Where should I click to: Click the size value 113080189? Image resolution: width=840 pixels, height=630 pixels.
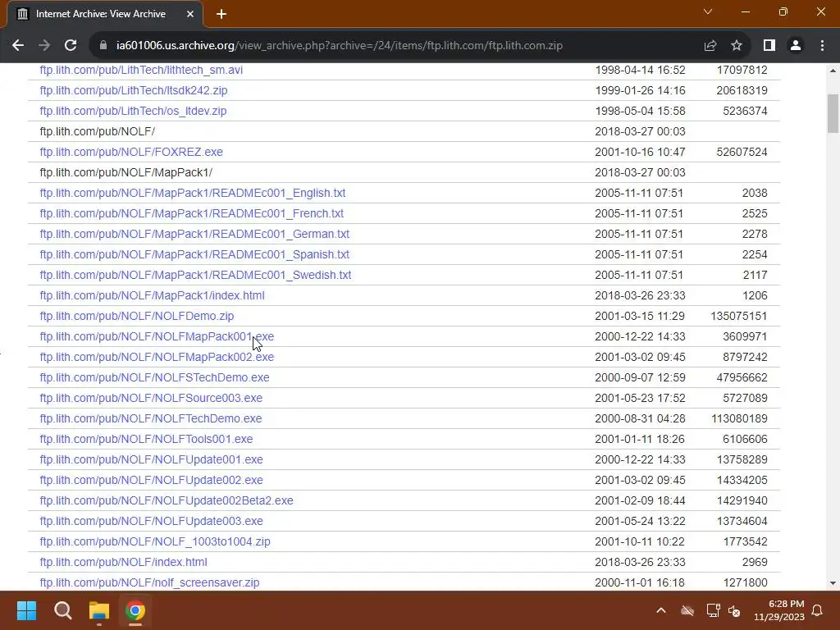click(739, 418)
